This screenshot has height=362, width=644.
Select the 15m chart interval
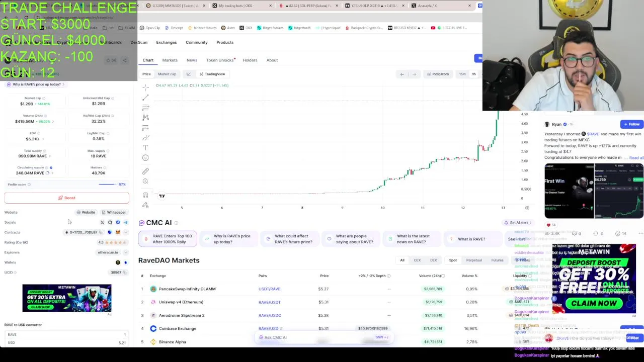tap(462, 74)
